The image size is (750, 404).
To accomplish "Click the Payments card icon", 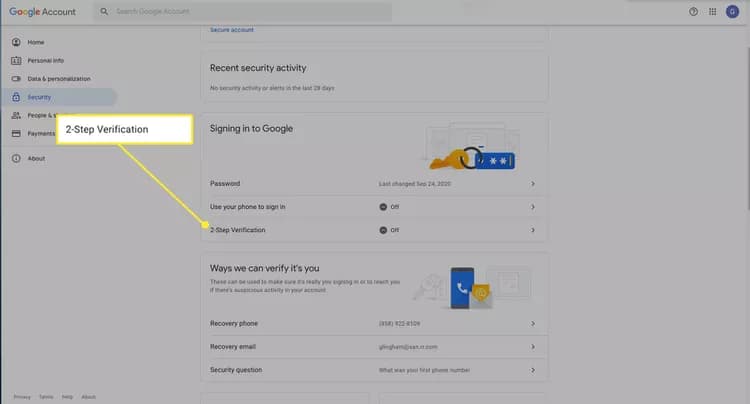I will (x=16, y=133).
